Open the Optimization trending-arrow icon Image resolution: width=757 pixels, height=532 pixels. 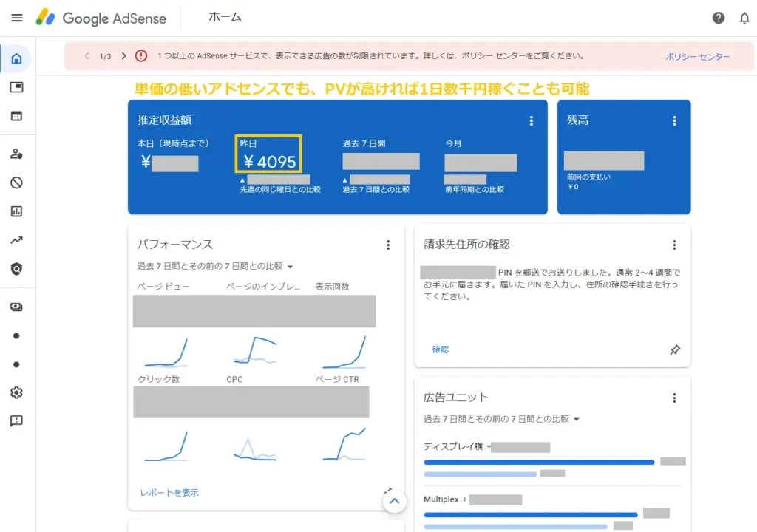(x=16, y=239)
